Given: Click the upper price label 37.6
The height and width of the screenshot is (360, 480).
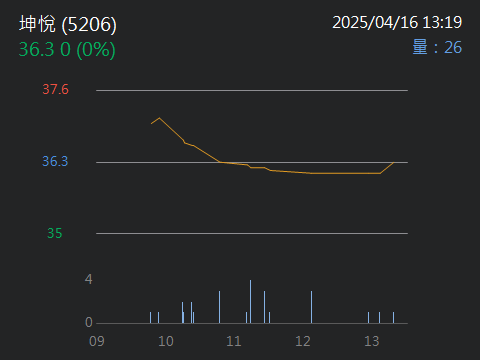Looking at the screenshot, I should tap(55, 89).
